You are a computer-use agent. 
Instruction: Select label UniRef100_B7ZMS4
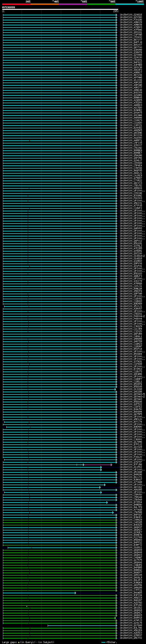tap(131, 502)
